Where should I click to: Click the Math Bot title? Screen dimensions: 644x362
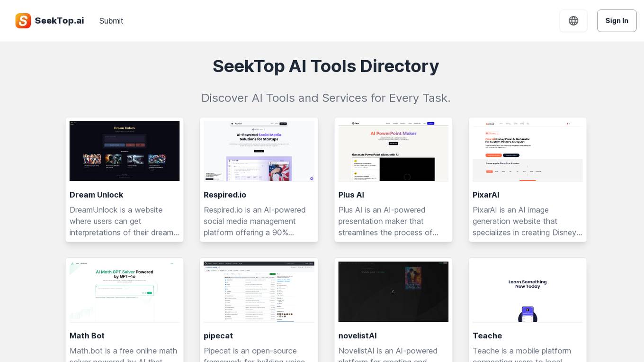(x=87, y=335)
